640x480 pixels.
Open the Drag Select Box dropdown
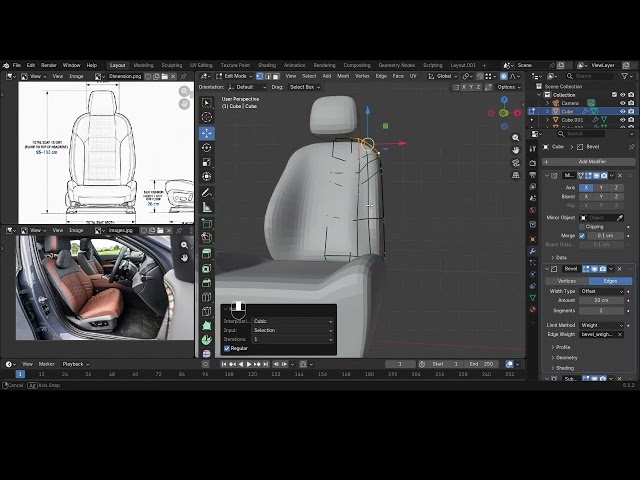pyautogui.click(x=304, y=87)
